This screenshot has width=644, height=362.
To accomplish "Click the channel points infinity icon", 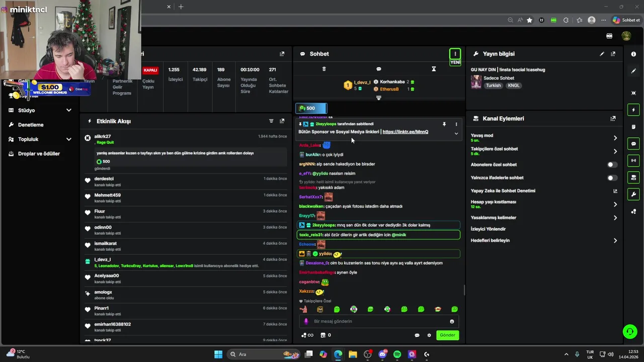I will click(307, 335).
